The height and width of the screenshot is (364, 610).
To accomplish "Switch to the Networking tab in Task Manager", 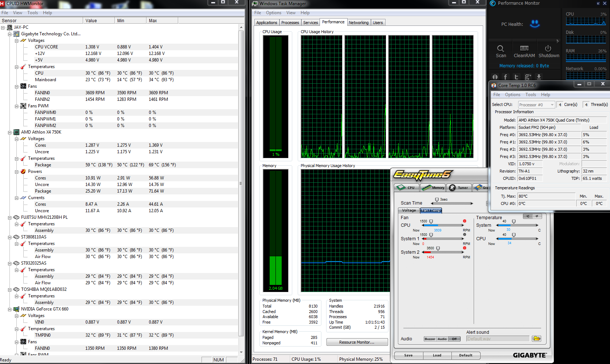I will point(359,23).
